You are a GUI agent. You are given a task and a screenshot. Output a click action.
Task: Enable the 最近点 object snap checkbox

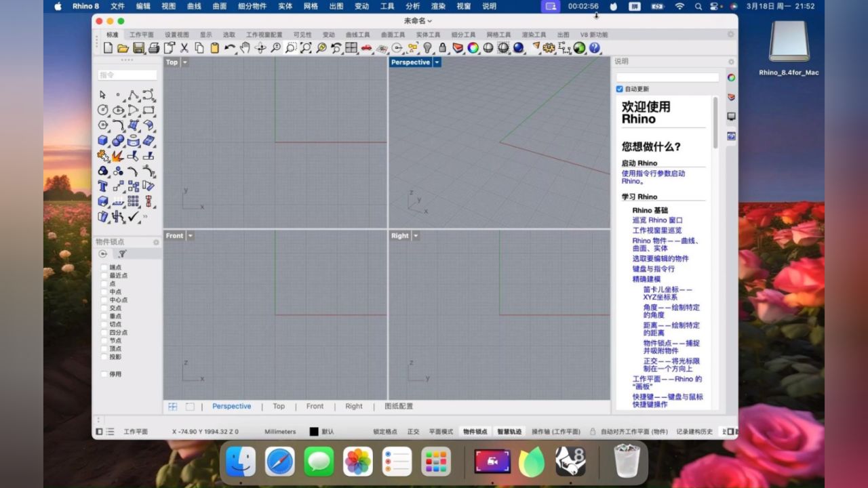coord(104,275)
